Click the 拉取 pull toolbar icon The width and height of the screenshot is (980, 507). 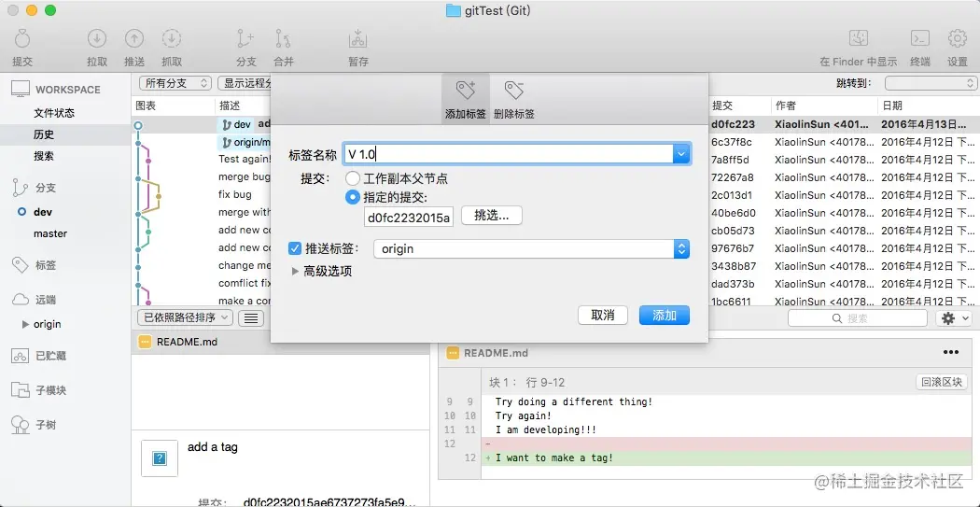click(x=97, y=39)
